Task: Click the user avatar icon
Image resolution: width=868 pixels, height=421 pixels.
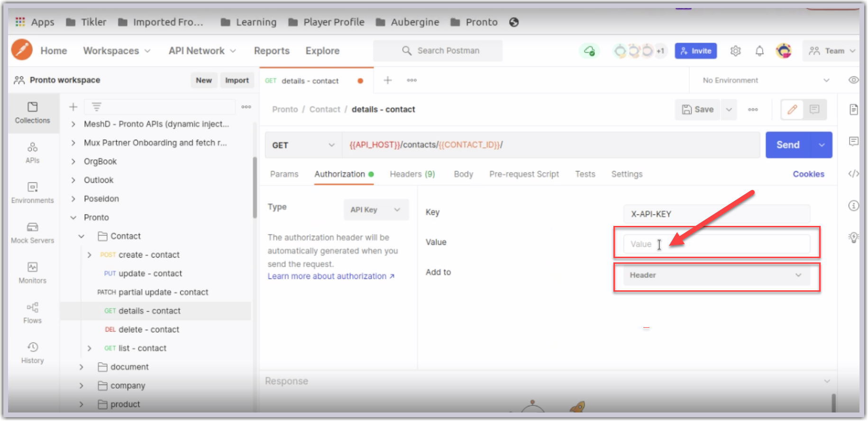Action: coord(784,51)
